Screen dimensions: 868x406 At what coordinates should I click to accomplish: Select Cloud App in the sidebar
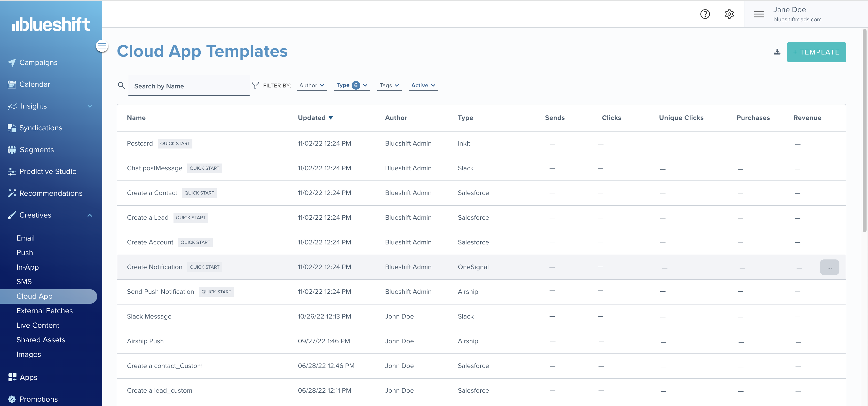(x=48, y=296)
